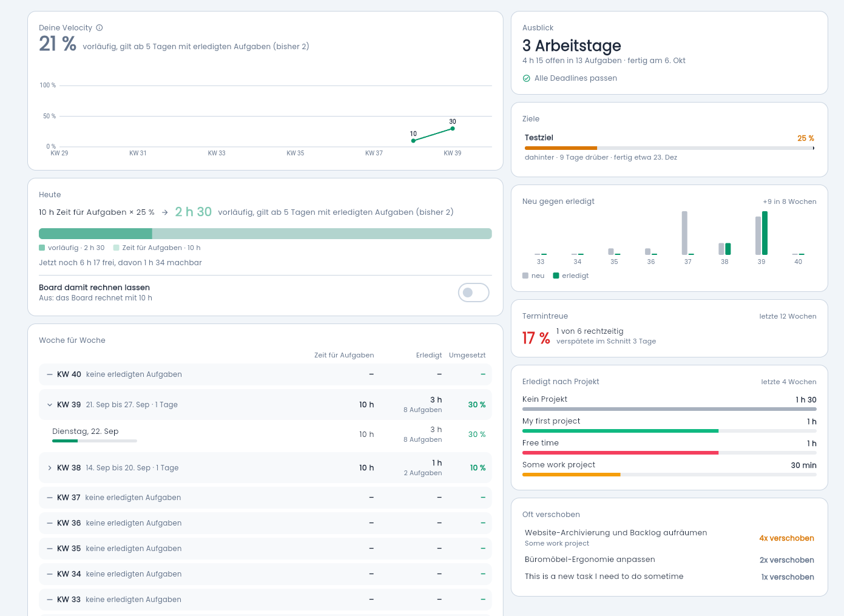Image resolution: width=844 pixels, height=616 pixels.
Task: Open task "Büromöbel-Ergonomie anpassen"
Action: click(x=590, y=560)
